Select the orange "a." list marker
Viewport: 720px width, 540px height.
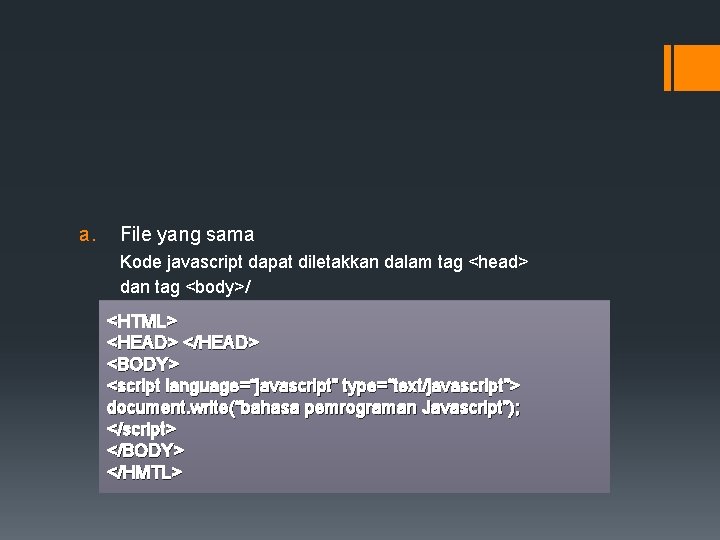(88, 235)
